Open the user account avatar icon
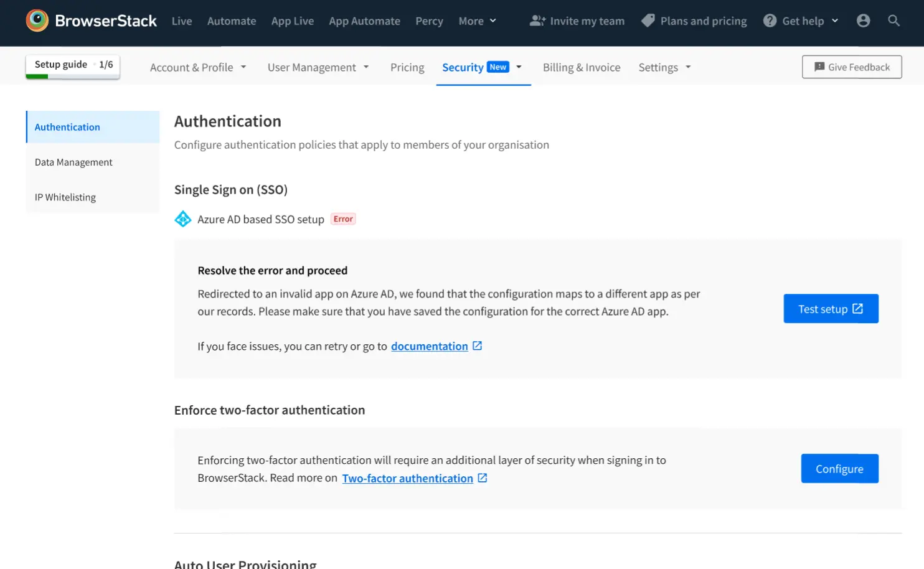924x569 pixels. 863,21
